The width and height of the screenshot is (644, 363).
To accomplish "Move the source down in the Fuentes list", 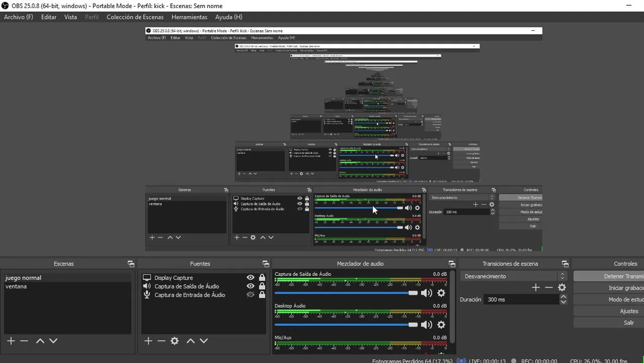I will click(x=204, y=341).
